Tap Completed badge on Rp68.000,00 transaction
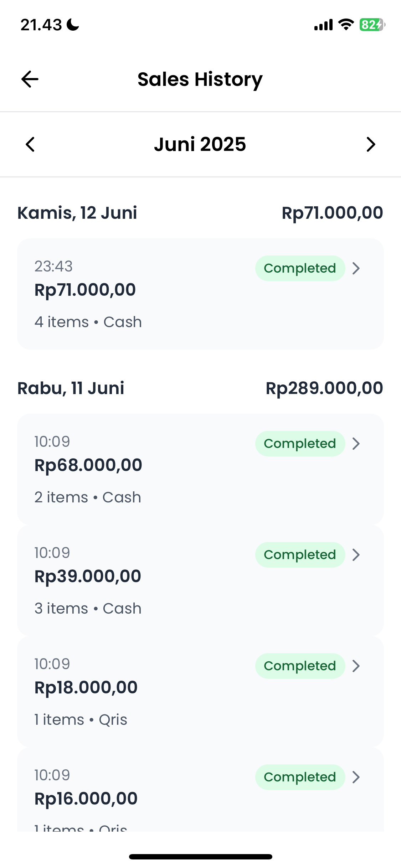 pyautogui.click(x=300, y=444)
